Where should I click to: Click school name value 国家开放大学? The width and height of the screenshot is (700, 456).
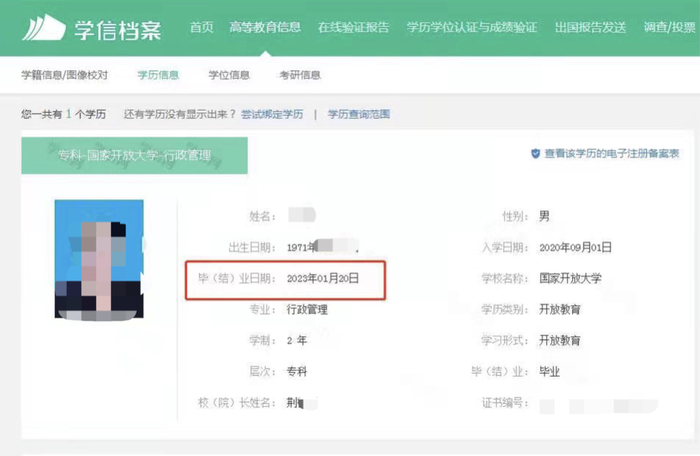570,278
